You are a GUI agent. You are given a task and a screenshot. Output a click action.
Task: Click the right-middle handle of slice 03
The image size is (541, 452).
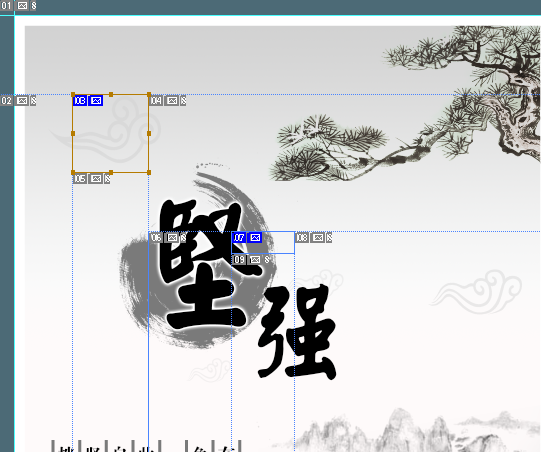pos(149,133)
